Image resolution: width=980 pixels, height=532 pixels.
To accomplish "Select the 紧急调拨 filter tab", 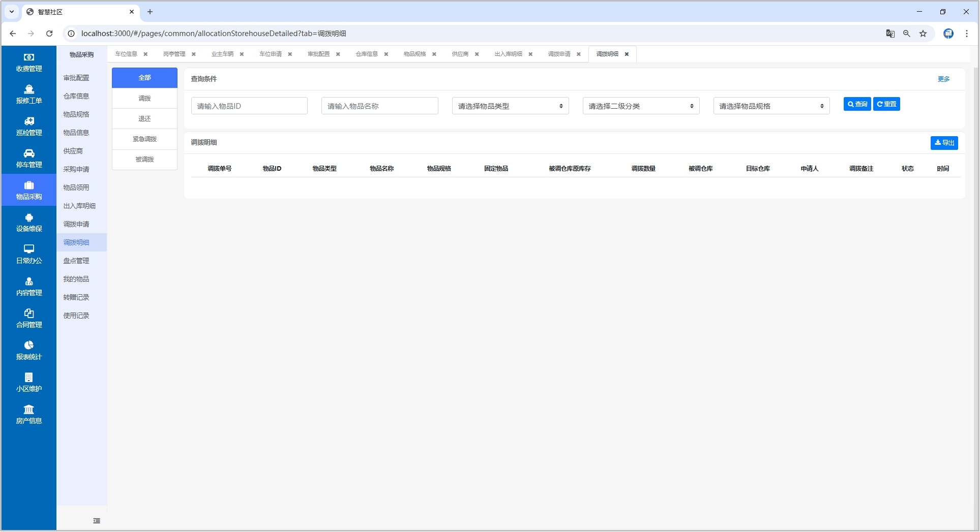I will click(144, 139).
